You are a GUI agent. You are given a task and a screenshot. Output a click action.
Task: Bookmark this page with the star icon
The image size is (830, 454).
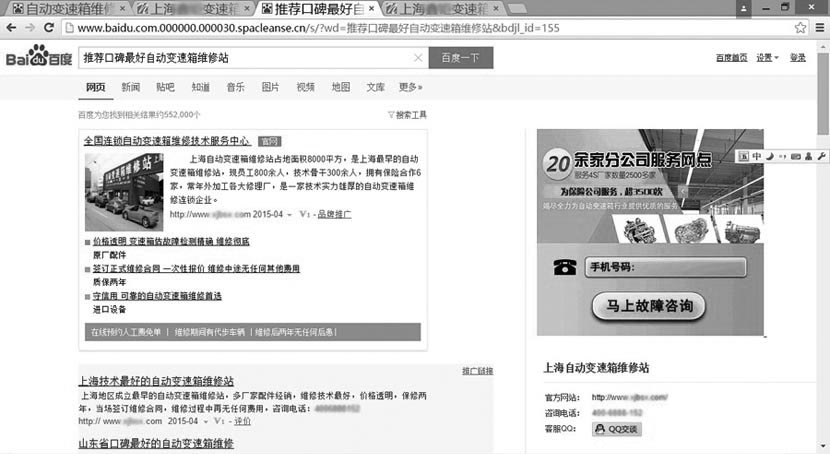point(800,28)
